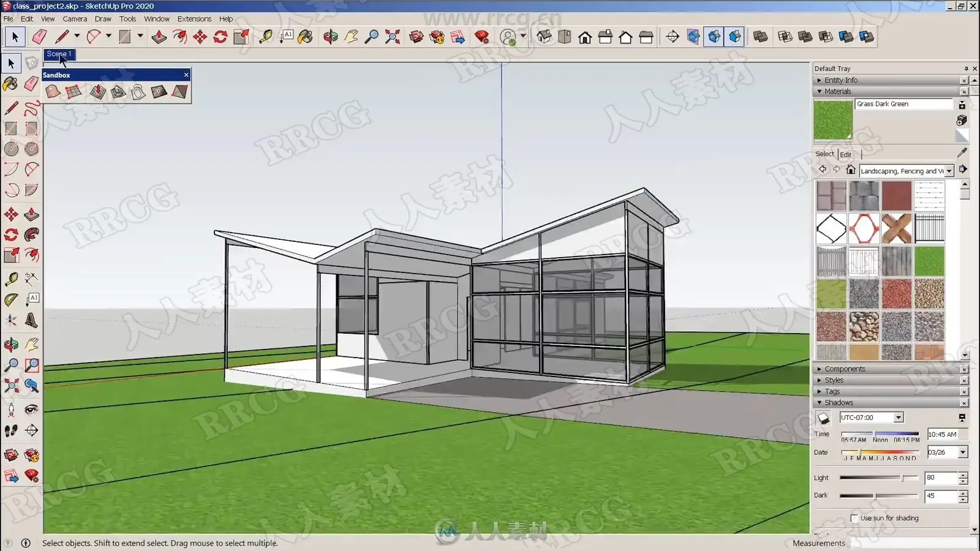This screenshot has width=980, height=551.
Task: Select Sandbox From Scratch grid tool
Action: pyautogui.click(x=73, y=92)
